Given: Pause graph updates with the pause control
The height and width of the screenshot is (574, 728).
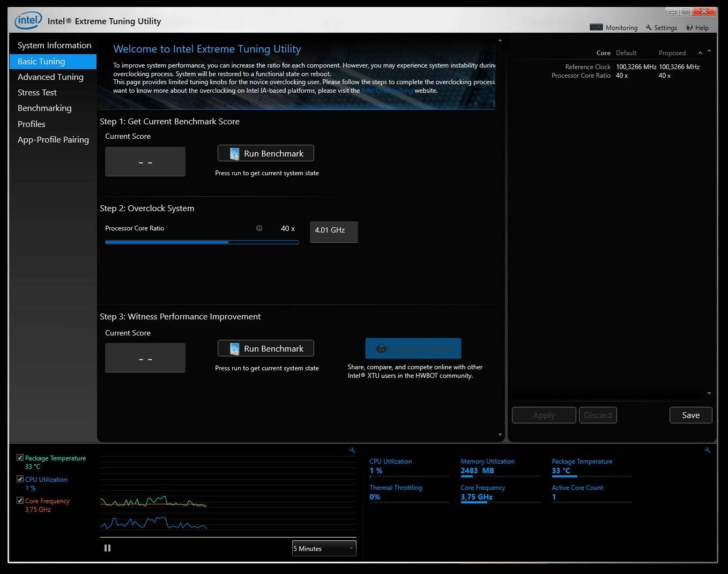Looking at the screenshot, I should coord(107,548).
